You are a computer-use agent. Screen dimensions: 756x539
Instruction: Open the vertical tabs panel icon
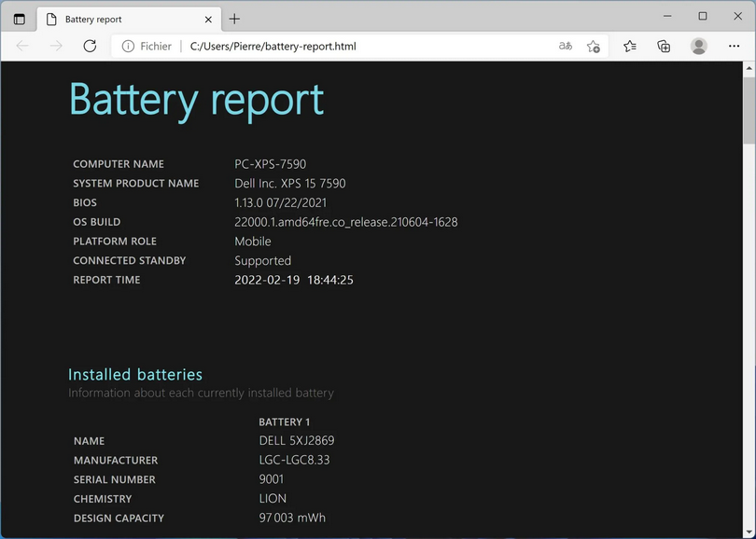tap(20, 20)
